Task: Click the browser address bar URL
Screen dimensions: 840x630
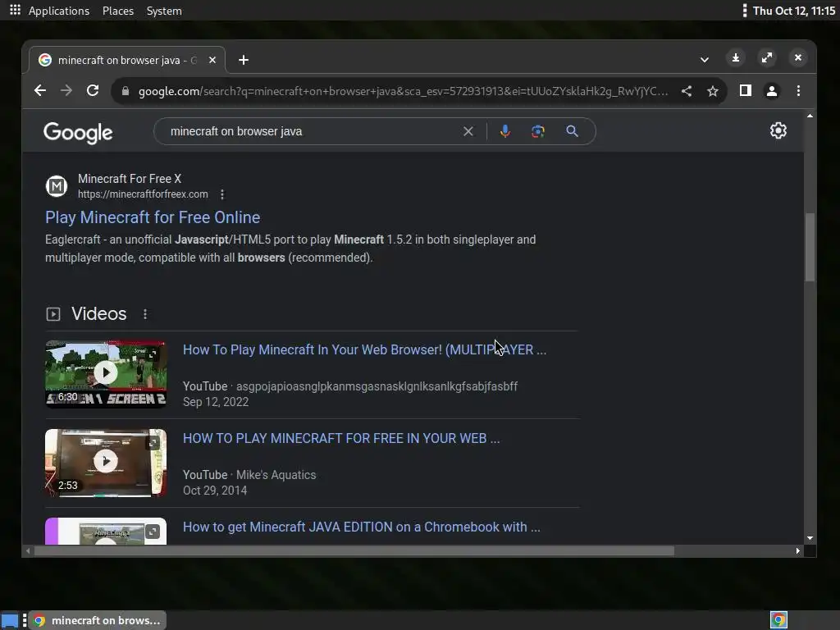Action: coord(403,91)
